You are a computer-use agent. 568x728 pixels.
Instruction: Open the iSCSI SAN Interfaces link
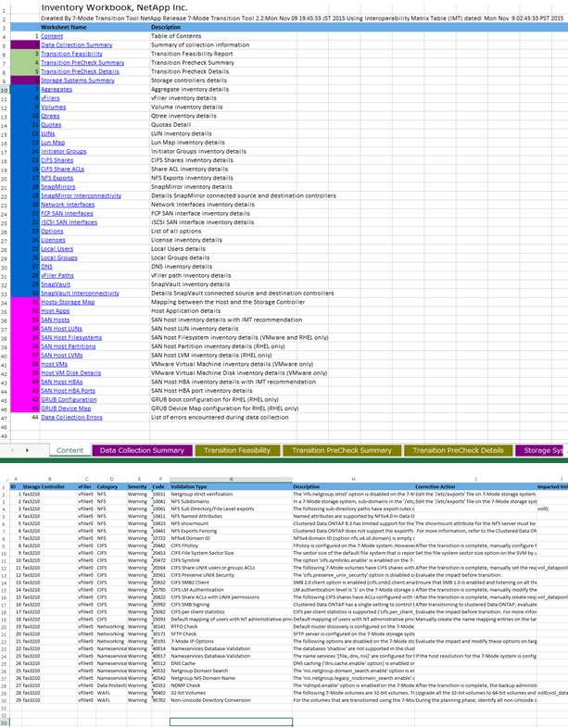click(69, 222)
